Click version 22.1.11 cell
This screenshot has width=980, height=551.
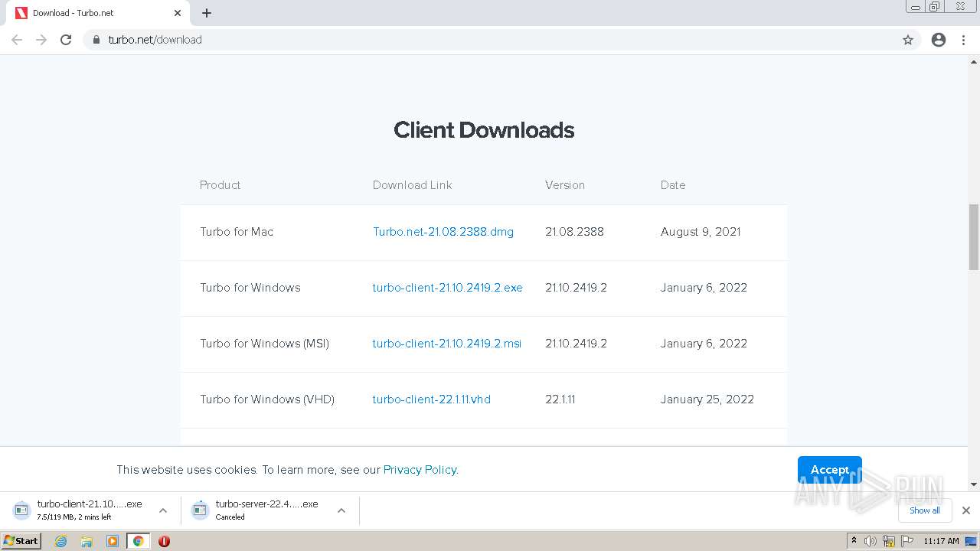point(560,399)
